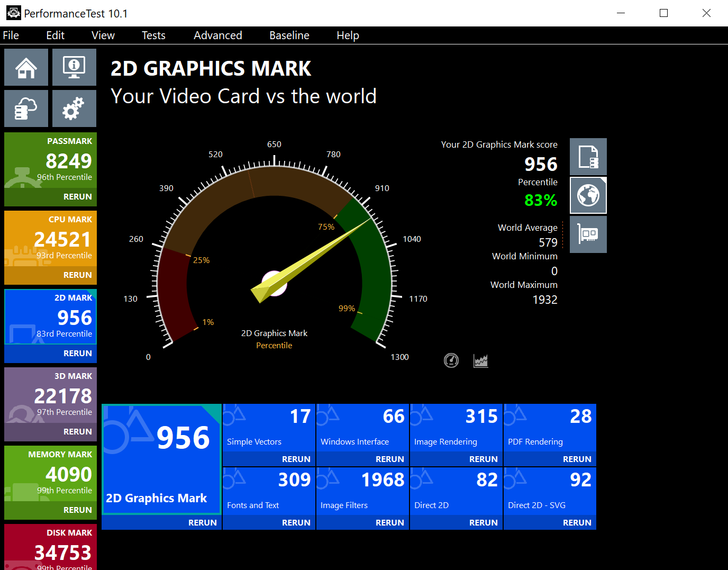Open the Tests menu
Screen dimensions: 728x570
153,35
